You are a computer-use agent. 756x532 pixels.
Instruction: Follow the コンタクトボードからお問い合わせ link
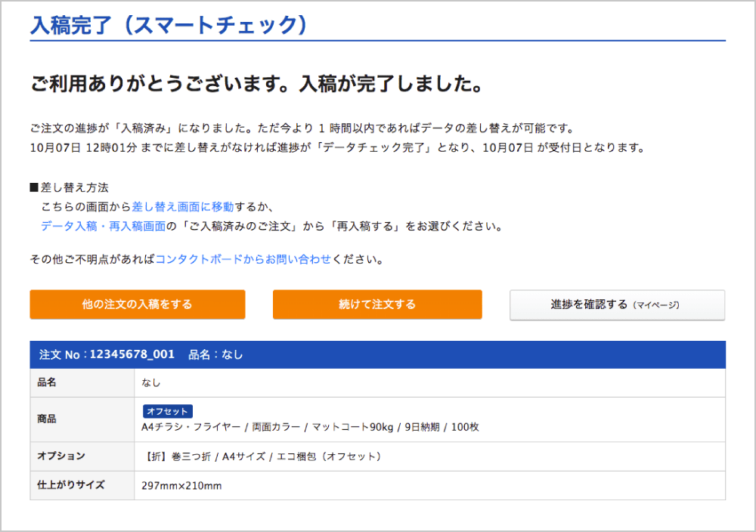coord(243,259)
